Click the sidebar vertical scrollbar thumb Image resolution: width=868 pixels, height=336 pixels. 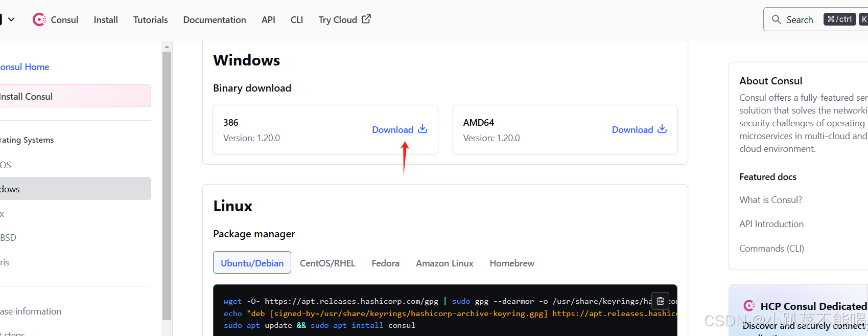[x=167, y=185]
